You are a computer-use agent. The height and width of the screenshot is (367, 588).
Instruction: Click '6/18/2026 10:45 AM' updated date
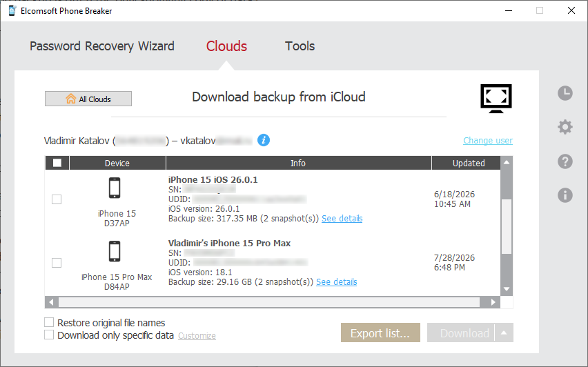[455, 199]
